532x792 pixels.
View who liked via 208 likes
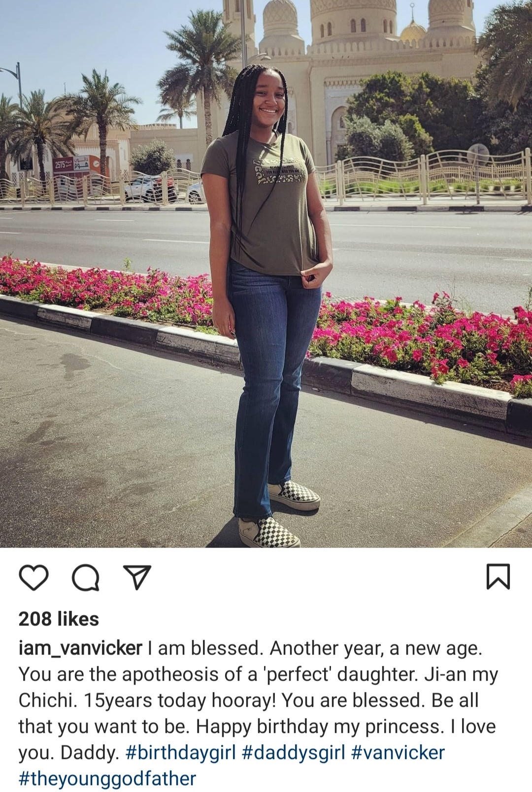pyautogui.click(x=59, y=619)
